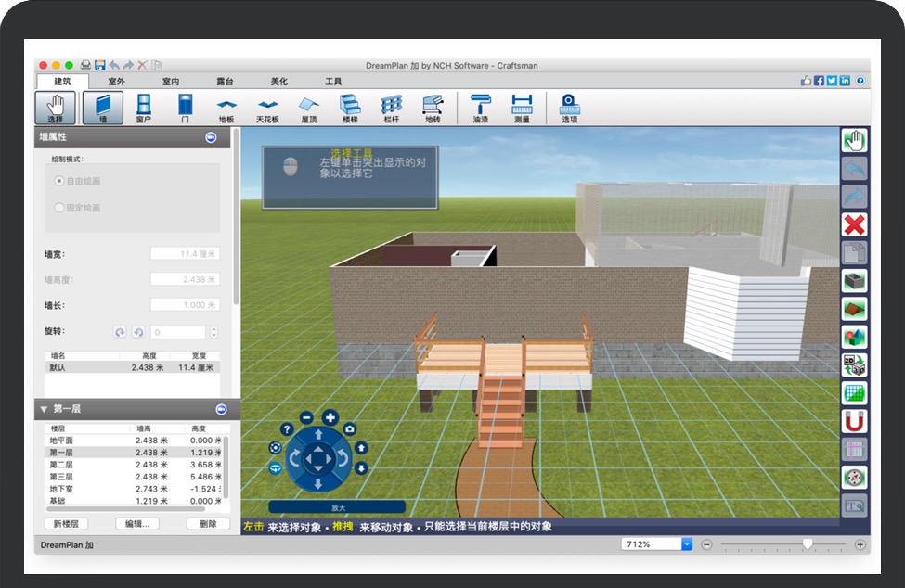The width and height of the screenshot is (905, 588).
Task: Select the 自由绘画 radio button
Action: [59, 181]
